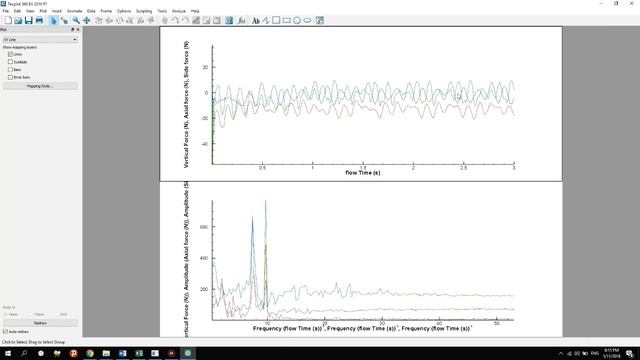Select the Ellipse drawing tool

(307, 20)
